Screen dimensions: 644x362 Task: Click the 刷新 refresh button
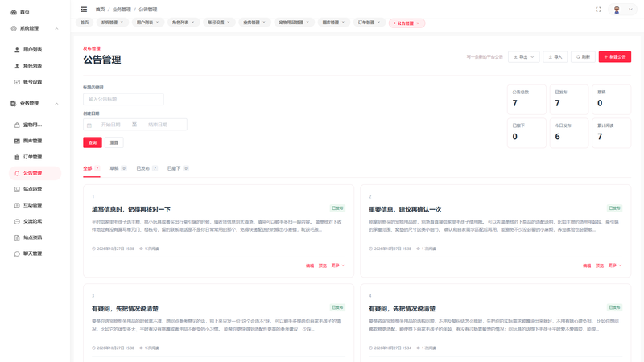[583, 57]
